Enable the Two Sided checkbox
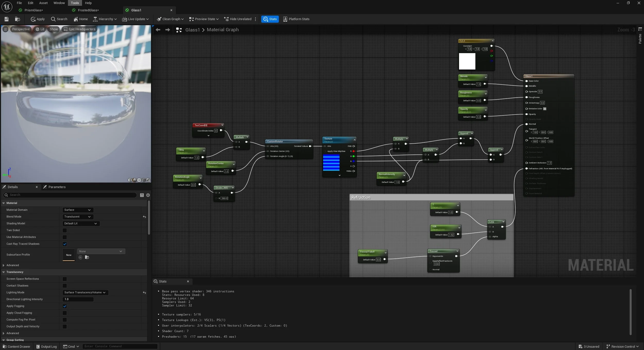Image resolution: width=644 pixels, height=350 pixels. (65, 230)
